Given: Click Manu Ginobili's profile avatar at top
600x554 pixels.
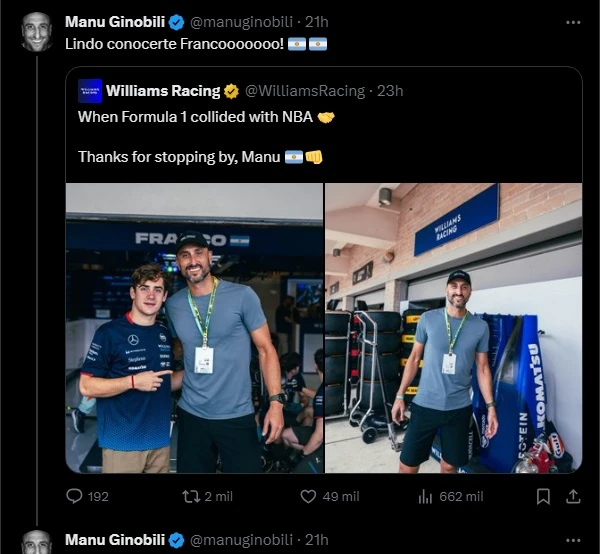Looking at the screenshot, I should click(x=37, y=31).
